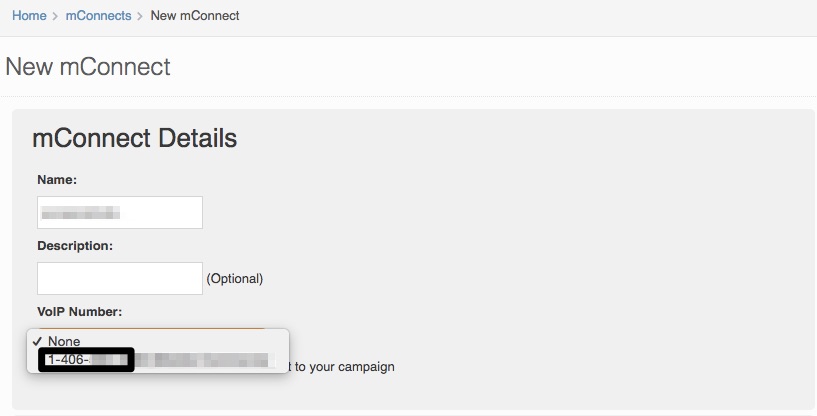The height and width of the screenshot is (416, 817).
Task: Focus the Name input field
Action: (x=120, y=212)
